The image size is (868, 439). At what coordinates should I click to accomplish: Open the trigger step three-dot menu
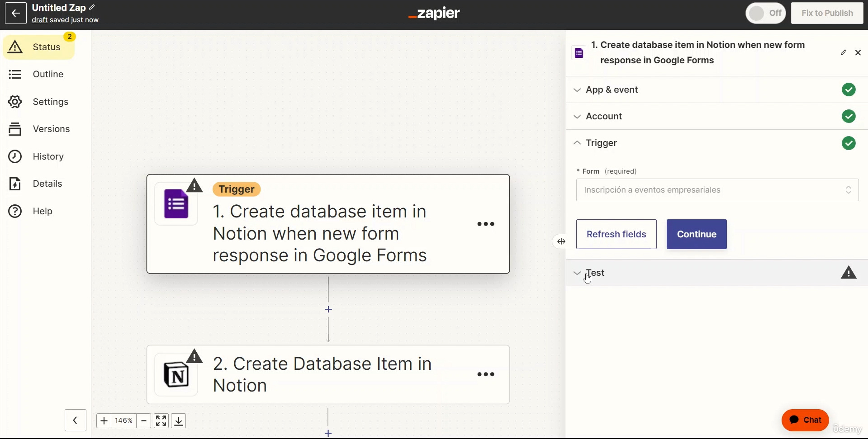[486, 224]
